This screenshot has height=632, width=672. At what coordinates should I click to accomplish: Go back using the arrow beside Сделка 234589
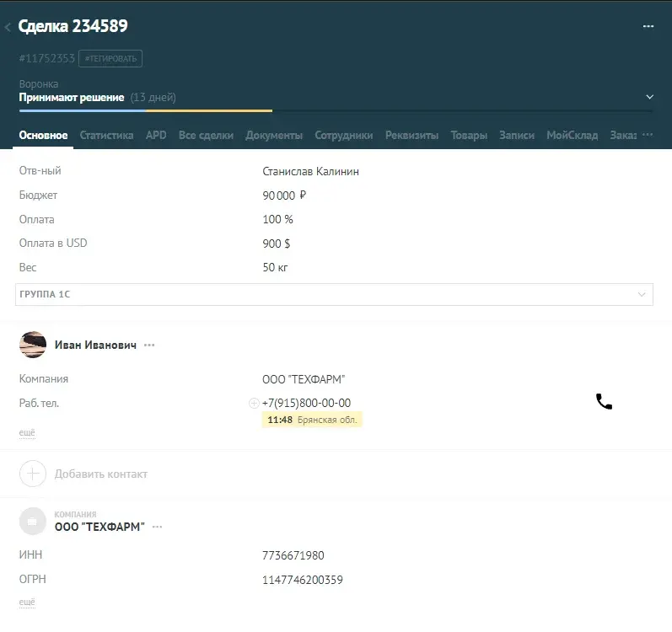pyautogui.click(x=8, y=27)
